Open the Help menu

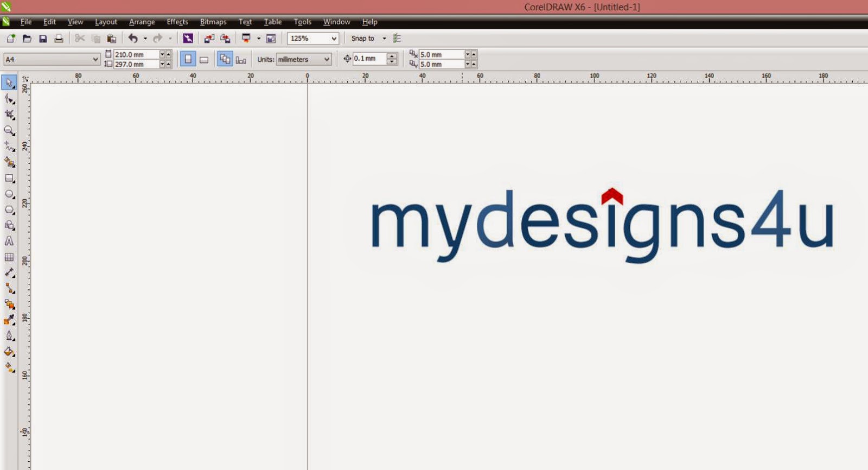[370, 22]
